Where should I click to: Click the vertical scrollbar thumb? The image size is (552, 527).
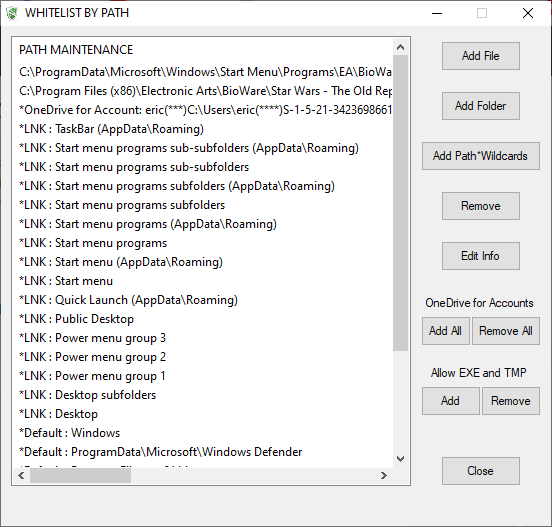(x=400, y=203)
